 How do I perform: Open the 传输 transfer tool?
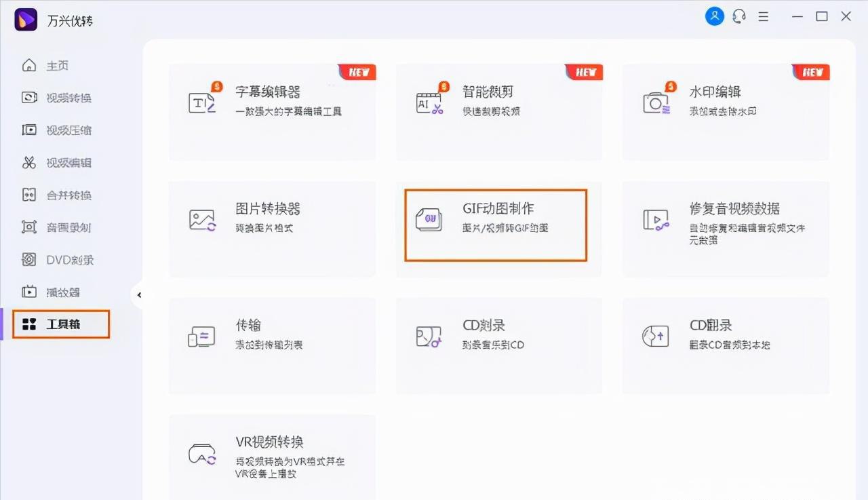click(x=272, y=345)
